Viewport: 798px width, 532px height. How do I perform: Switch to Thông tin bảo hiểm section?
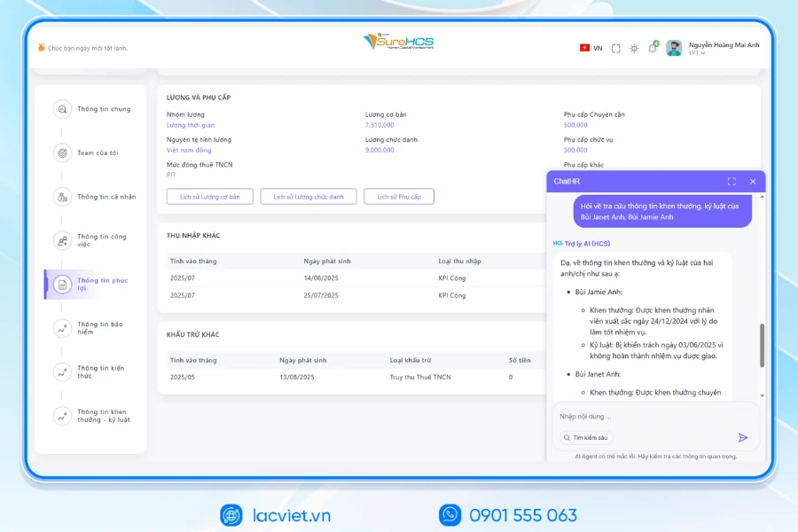point(61,328)
